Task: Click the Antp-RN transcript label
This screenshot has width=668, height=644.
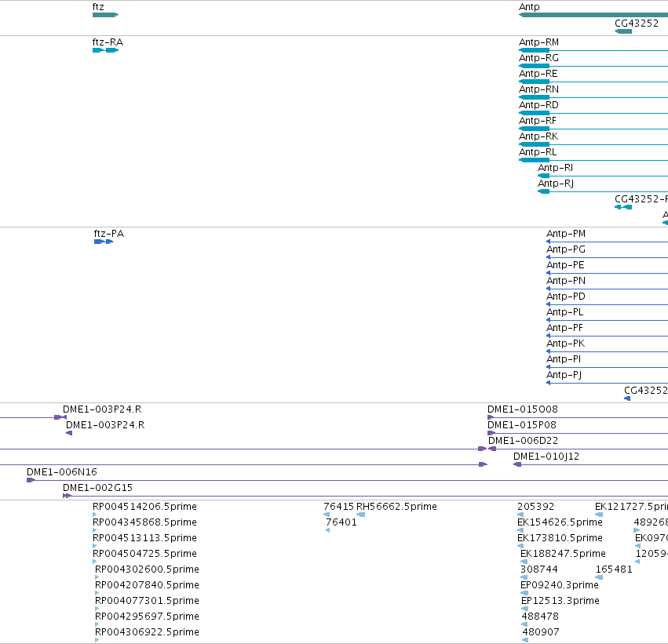Action: (x=539, y=89)
